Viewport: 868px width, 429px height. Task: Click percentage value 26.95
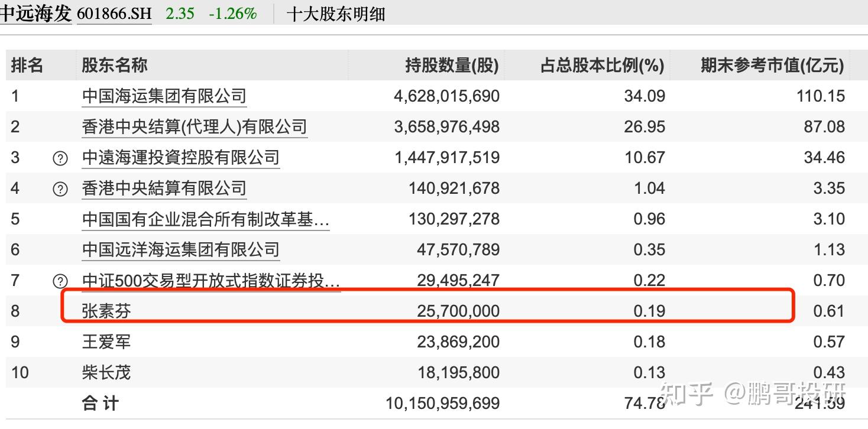644,127
